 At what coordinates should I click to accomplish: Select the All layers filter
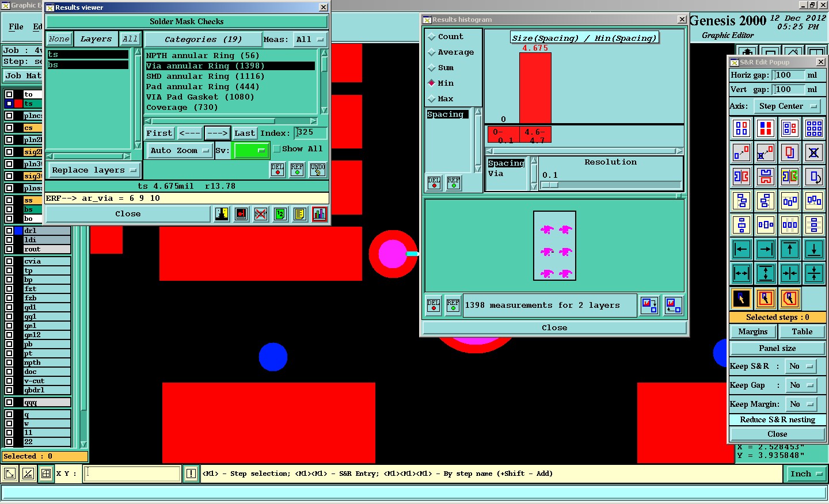point(130,39)
